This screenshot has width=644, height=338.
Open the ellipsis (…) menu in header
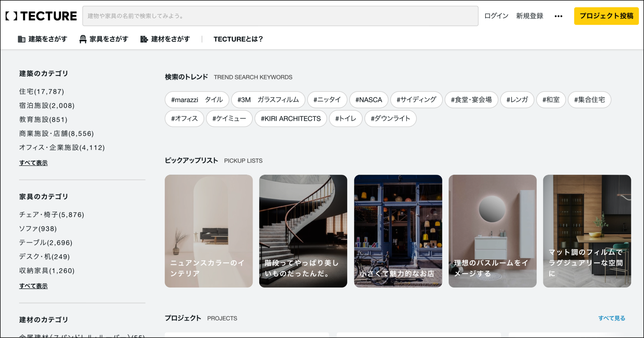point(558,16)
